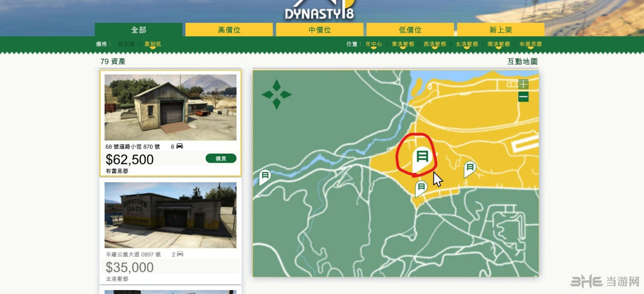Filter location by 北洛聖都
Viewport: 644px width, 294px height.
[467, 44]
